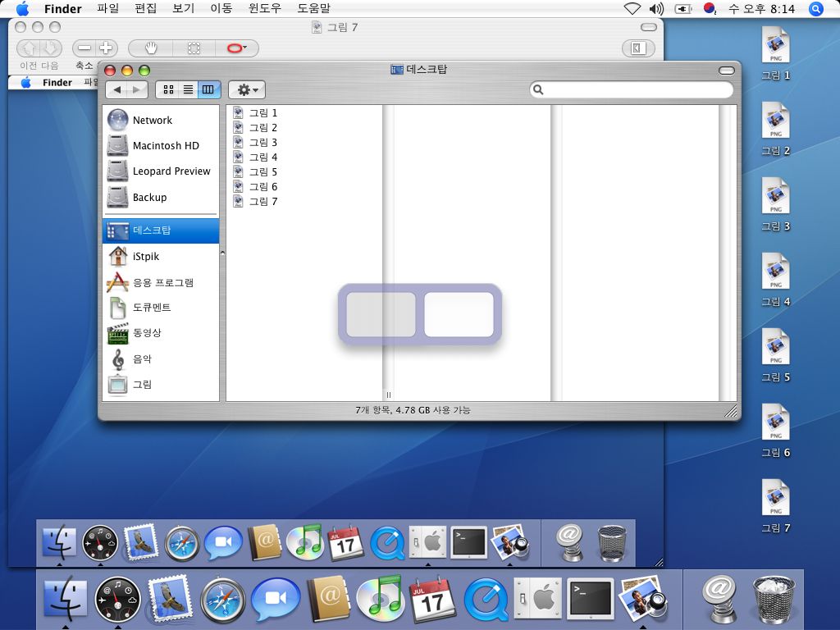Click the Finder back navigation button
The height and width of the screenshot is (630, 840).
117,89
